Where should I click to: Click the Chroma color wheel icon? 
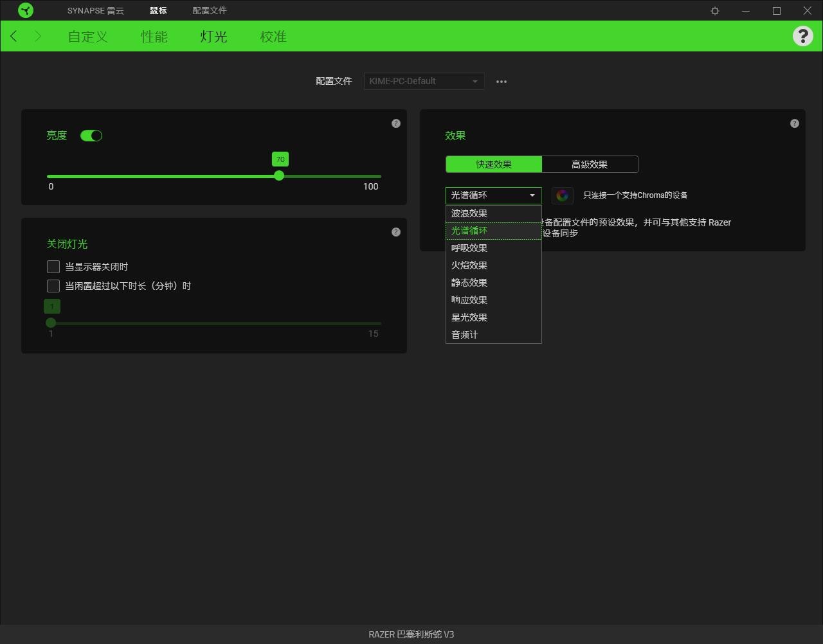tap(563, 195)
